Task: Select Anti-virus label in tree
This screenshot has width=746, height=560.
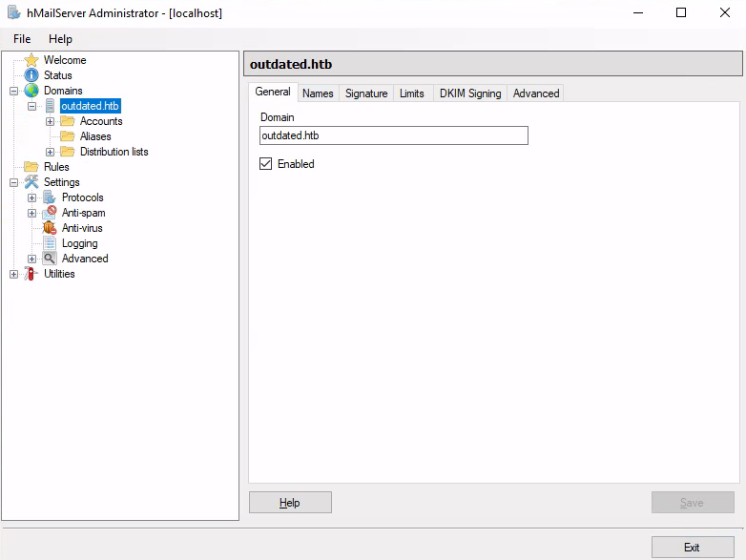Action: 82,227
